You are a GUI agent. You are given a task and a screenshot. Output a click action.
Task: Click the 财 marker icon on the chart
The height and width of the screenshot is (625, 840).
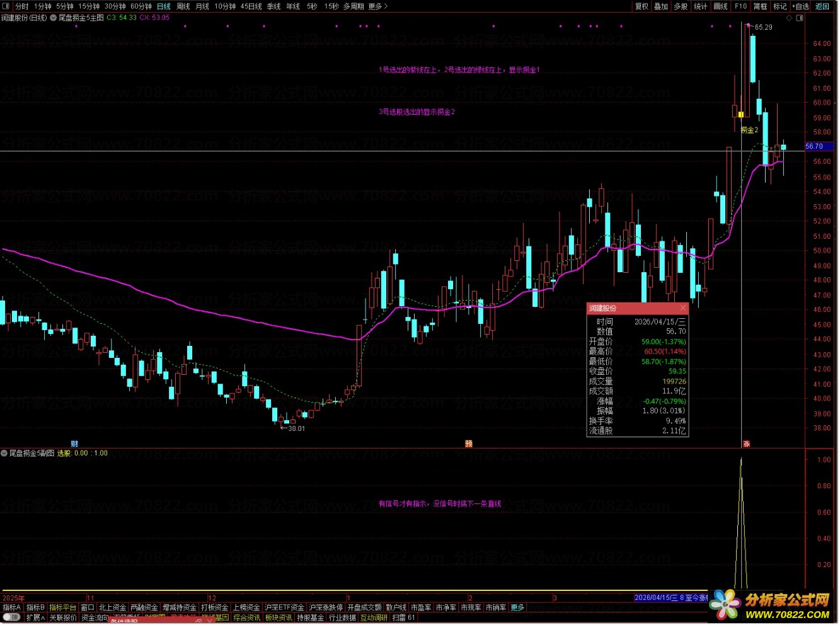coord(74,444)
